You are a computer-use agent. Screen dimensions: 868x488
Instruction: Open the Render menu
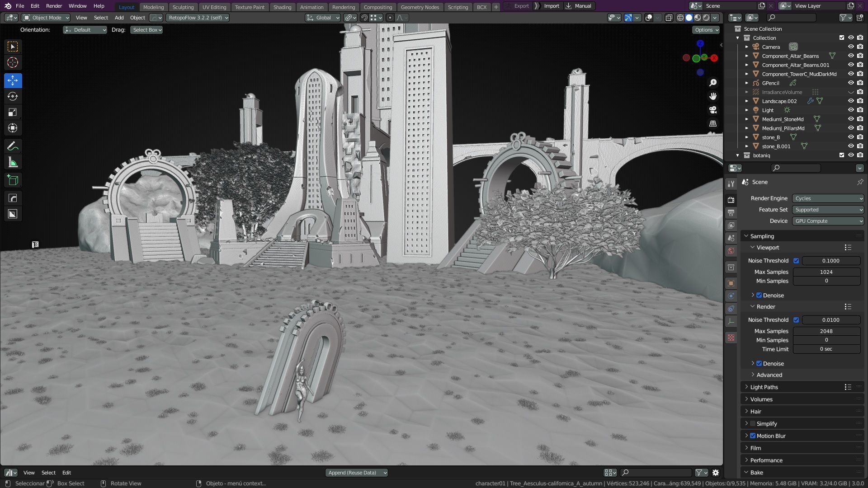(54, 6)
